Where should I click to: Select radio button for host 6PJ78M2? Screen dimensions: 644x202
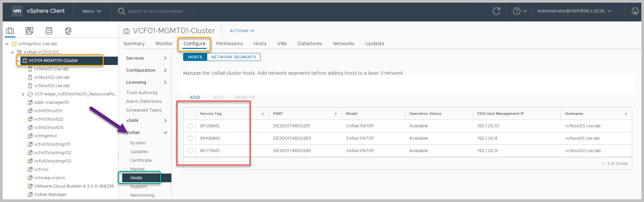pyautogui.click(x=190, y=151)
